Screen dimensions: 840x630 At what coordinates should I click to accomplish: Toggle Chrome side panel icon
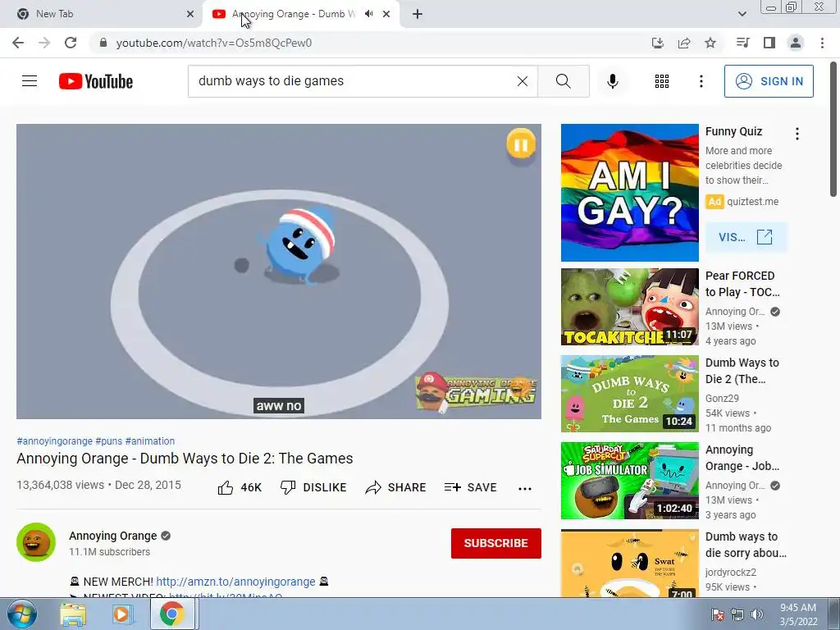click(769, 43)
